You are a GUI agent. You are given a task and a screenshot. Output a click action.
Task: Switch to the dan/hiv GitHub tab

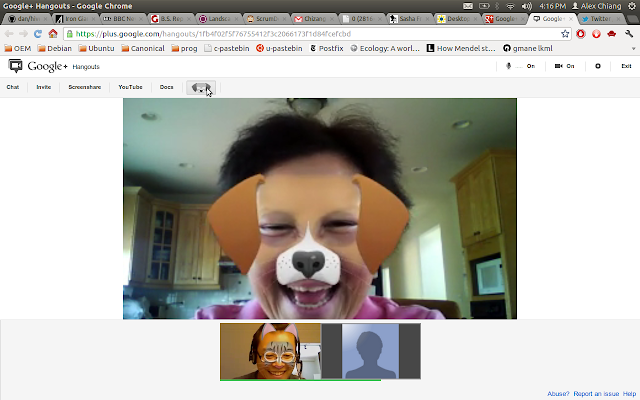[x=28, y=19]
